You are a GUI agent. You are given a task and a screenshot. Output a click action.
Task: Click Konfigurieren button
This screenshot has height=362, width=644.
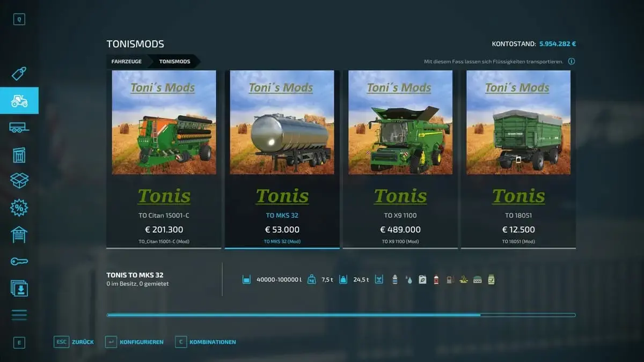pyautogui.click(x=134, y=342)
